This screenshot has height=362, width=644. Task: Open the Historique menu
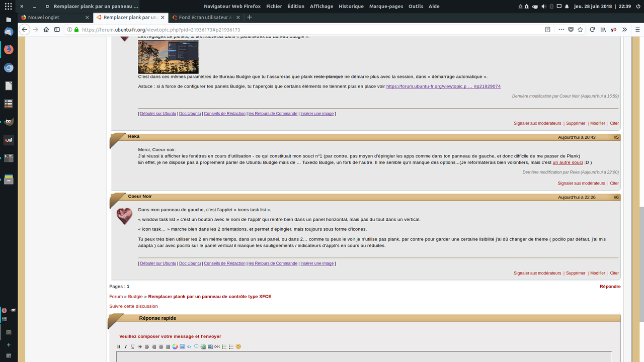(x=351, y=7)
